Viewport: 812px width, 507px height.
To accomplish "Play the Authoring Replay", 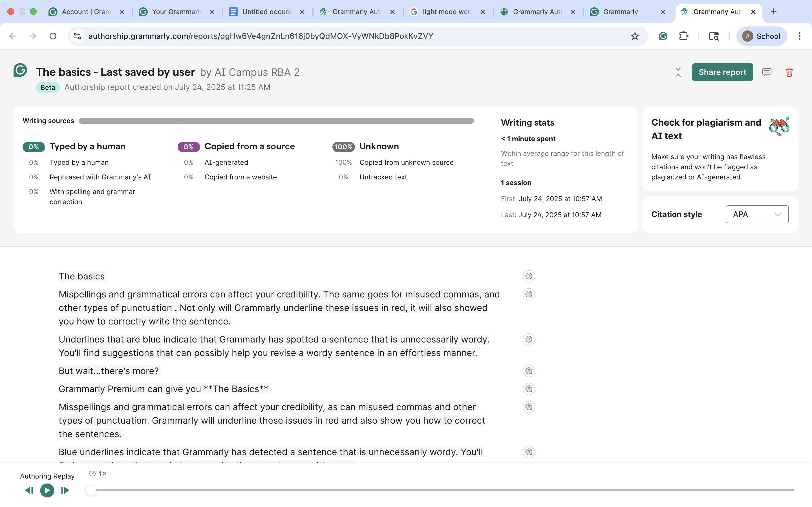I will coord(47,490).
